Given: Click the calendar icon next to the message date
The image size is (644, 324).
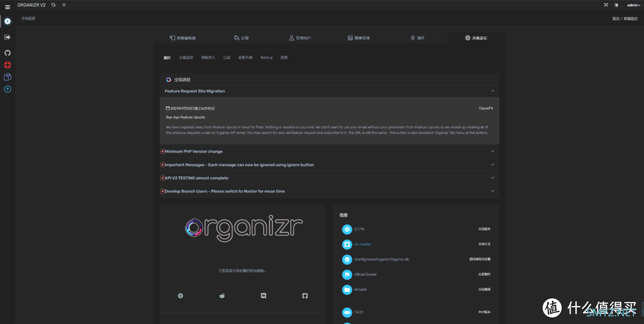Looking at the screenshot, I should coord(168,108).
